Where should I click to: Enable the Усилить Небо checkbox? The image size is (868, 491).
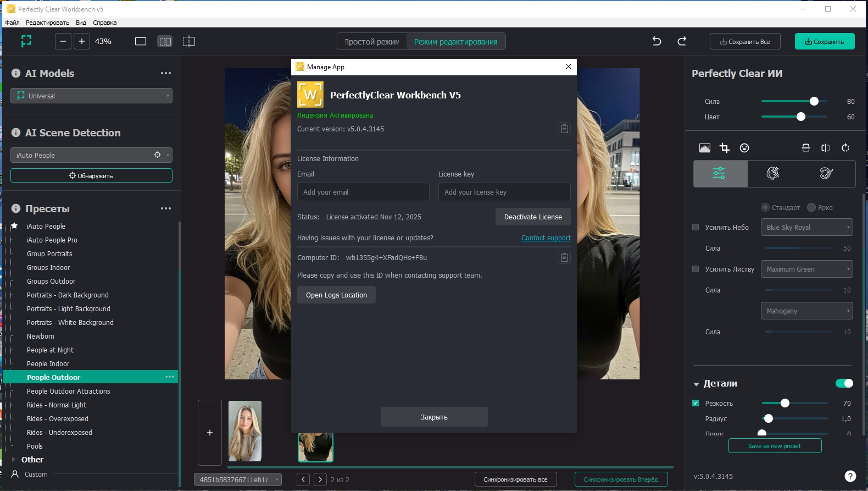pos(695,227)
